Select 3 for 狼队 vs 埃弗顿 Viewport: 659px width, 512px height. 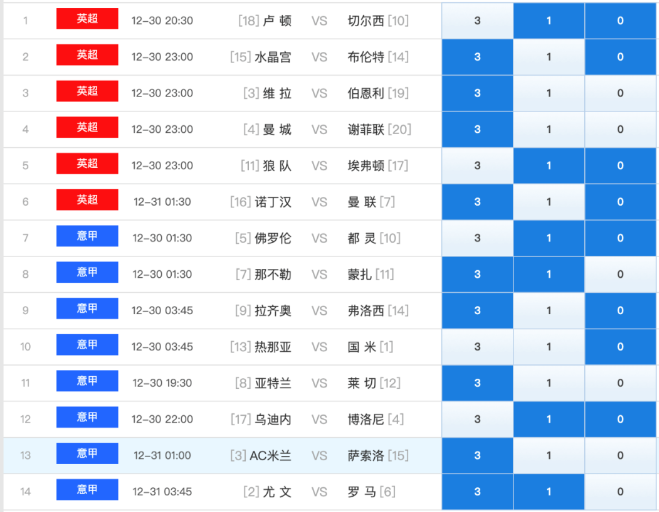(477, 166)
